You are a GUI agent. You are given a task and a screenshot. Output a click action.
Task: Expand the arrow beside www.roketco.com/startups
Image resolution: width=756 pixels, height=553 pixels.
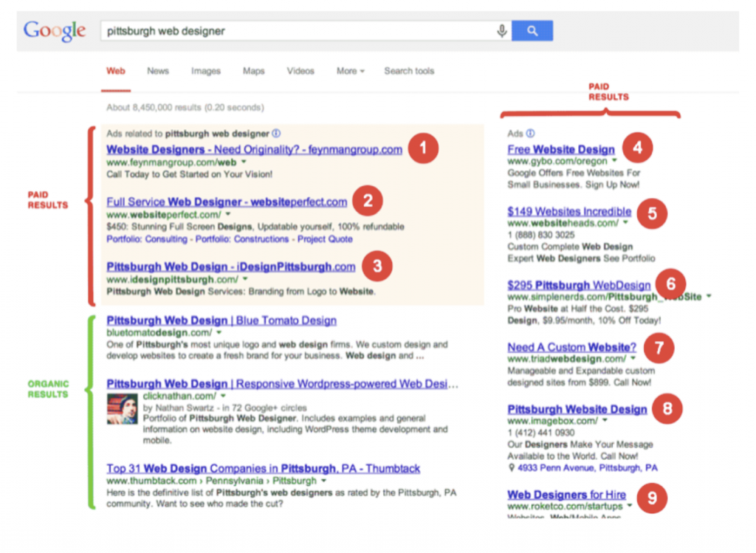click(629, 506)
